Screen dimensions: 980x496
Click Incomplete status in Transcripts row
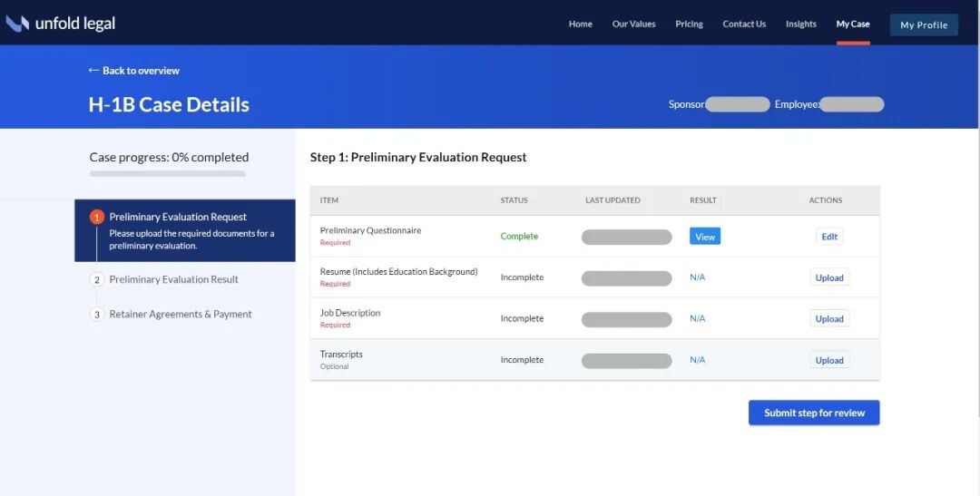(x=522, y=360)
